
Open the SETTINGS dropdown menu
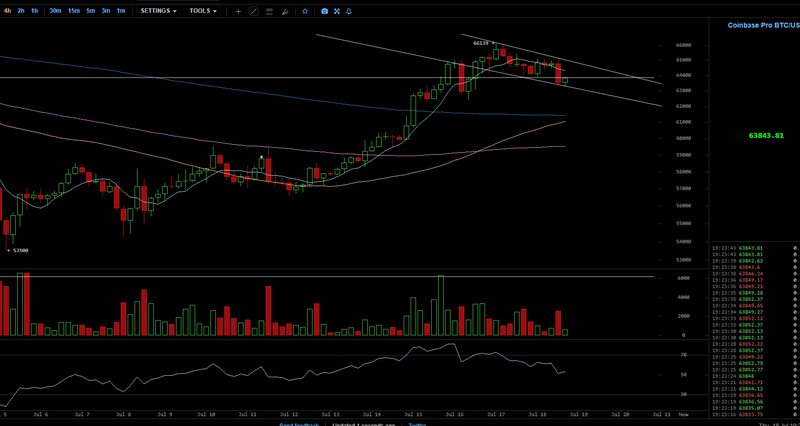[159, 11]
